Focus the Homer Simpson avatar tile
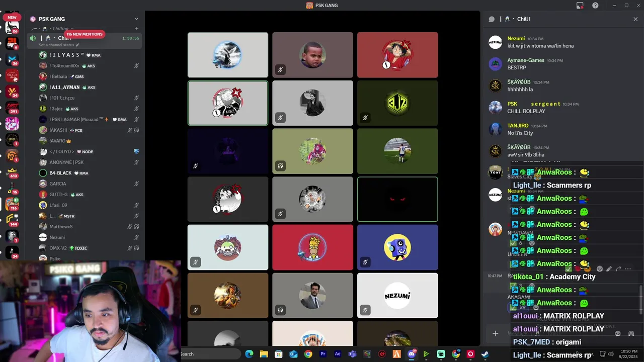 312,247
